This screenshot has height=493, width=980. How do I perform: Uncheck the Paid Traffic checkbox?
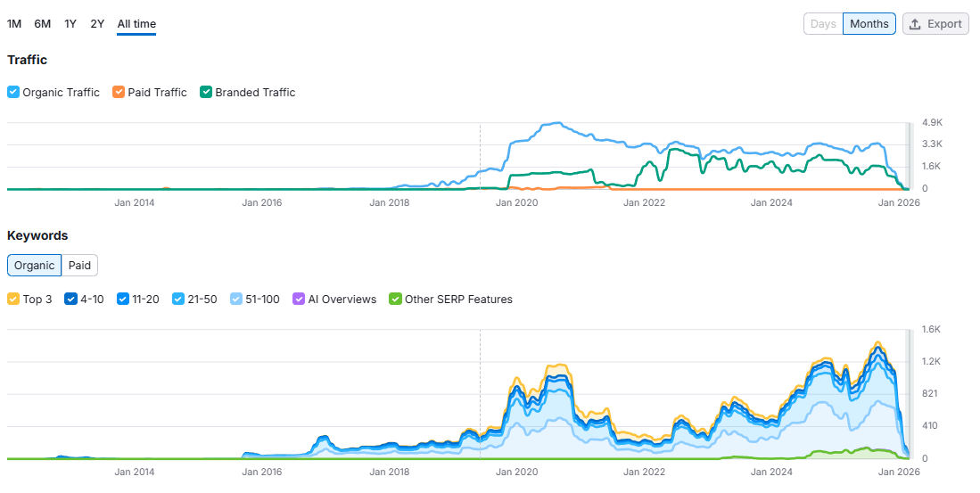click(x=119, y=92)
